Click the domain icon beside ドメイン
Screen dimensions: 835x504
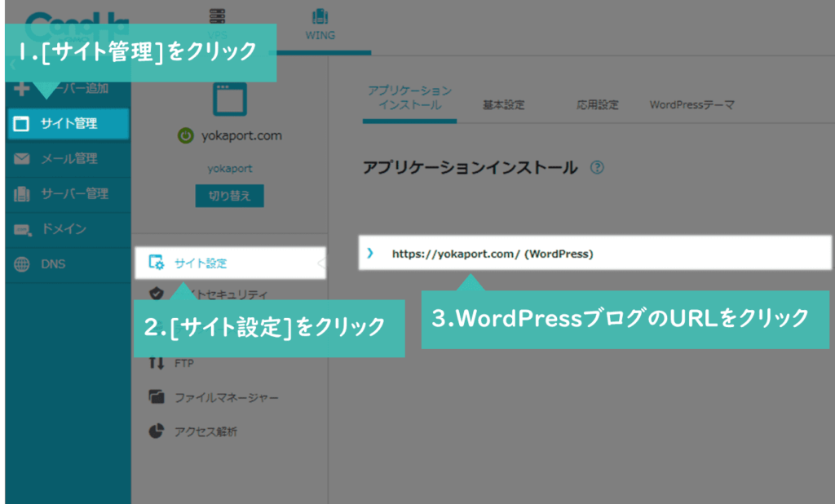point(23,230)
